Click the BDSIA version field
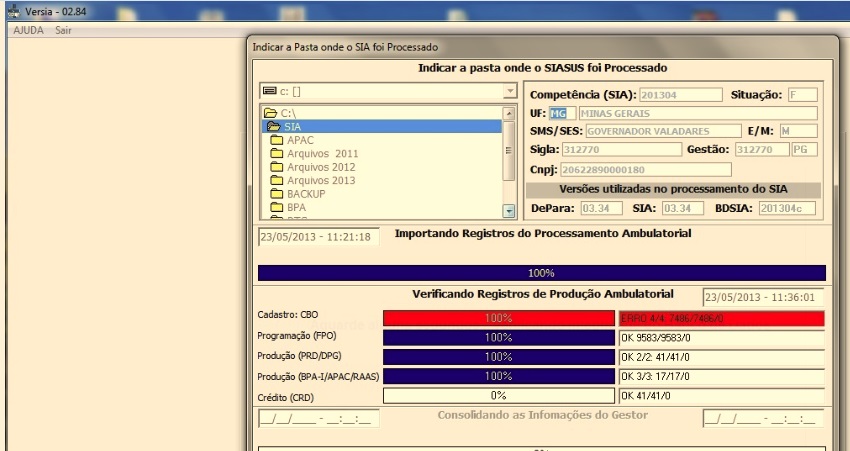The height and width of the screenshot is (451, 850). (786, 208)
